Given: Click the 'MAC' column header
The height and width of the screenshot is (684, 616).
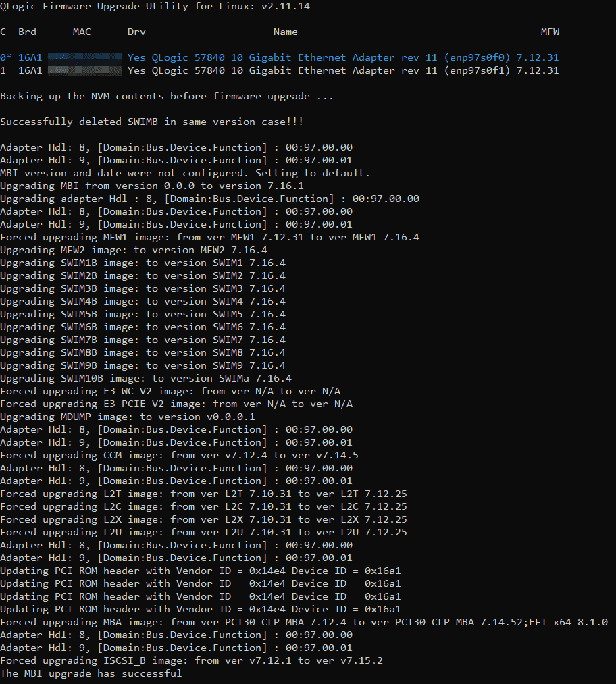Looking at the screenshot, I should (x=82, y=32).
